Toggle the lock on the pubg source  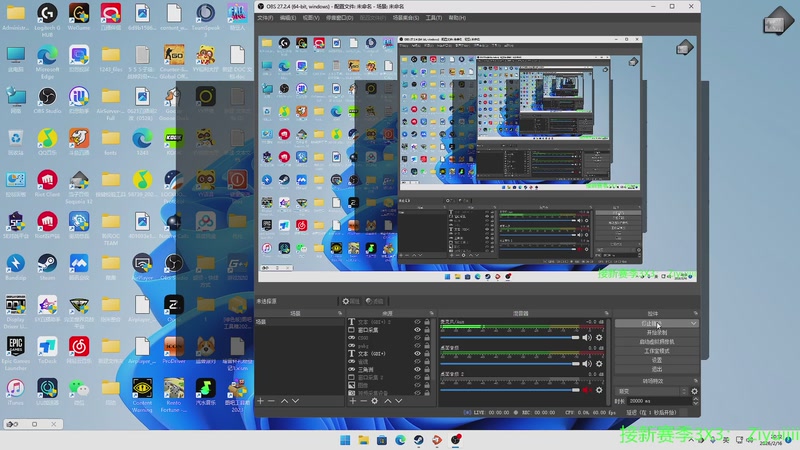[x=427, y=346]
